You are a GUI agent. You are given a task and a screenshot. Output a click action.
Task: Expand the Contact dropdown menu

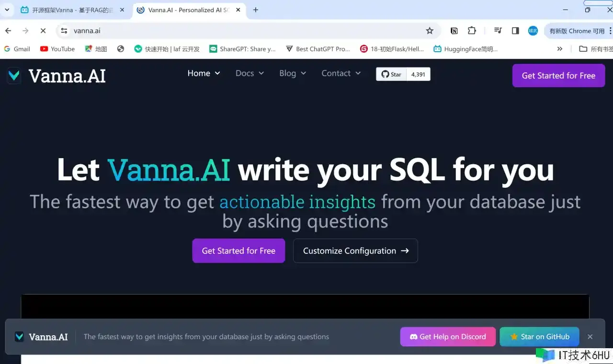click(341, 73)
